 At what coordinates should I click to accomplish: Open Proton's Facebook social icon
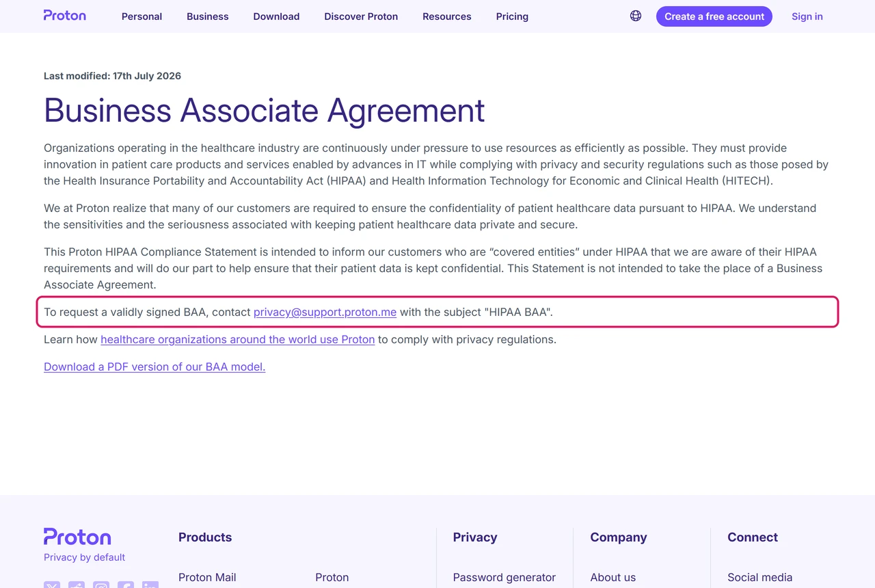pyautogui.click(x=126, y=585)
